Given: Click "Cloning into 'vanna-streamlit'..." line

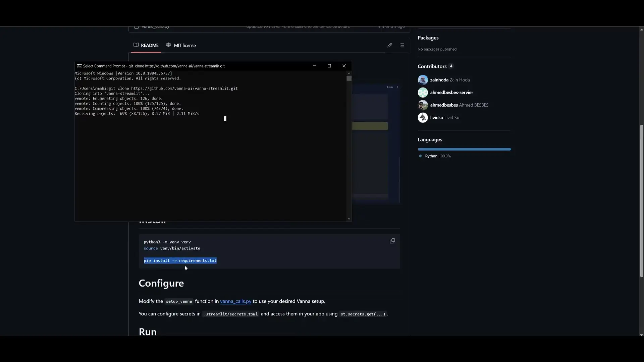Looking at the screenshot, I should pos(112,94).
